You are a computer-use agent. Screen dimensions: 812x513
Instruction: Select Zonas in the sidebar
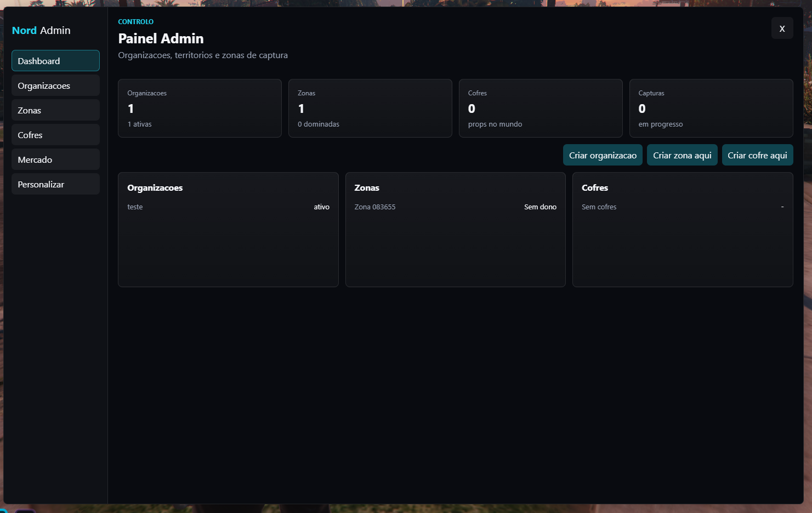55,110
